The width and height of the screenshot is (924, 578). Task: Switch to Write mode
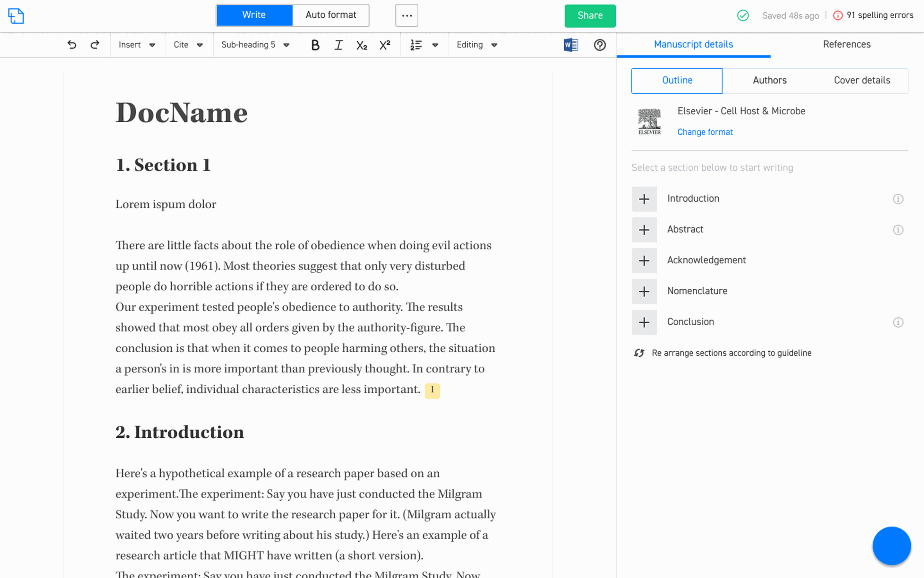pos(254,15)
